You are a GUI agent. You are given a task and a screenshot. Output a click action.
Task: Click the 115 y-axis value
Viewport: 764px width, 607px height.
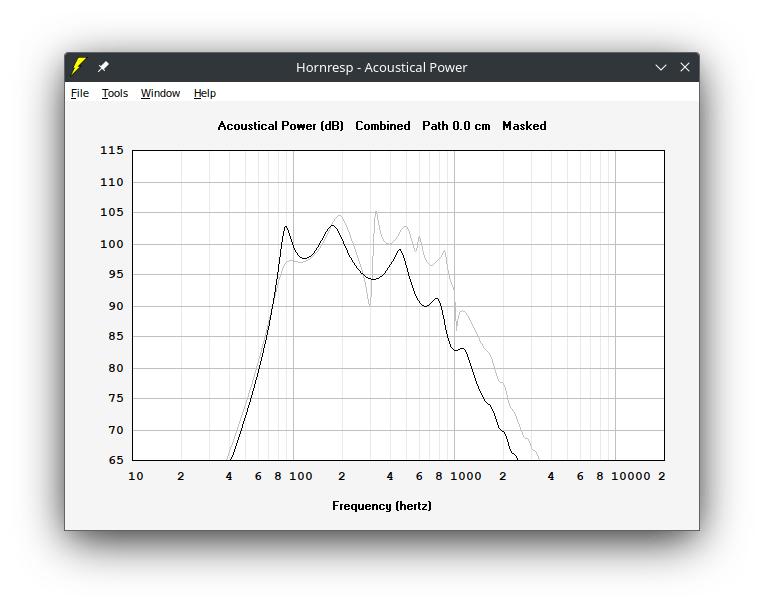point(112,150)
